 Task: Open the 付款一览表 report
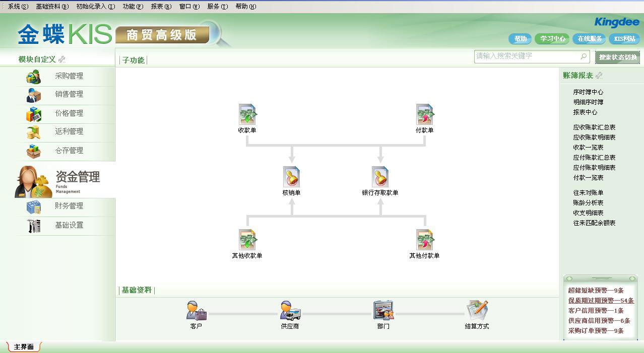588,178
